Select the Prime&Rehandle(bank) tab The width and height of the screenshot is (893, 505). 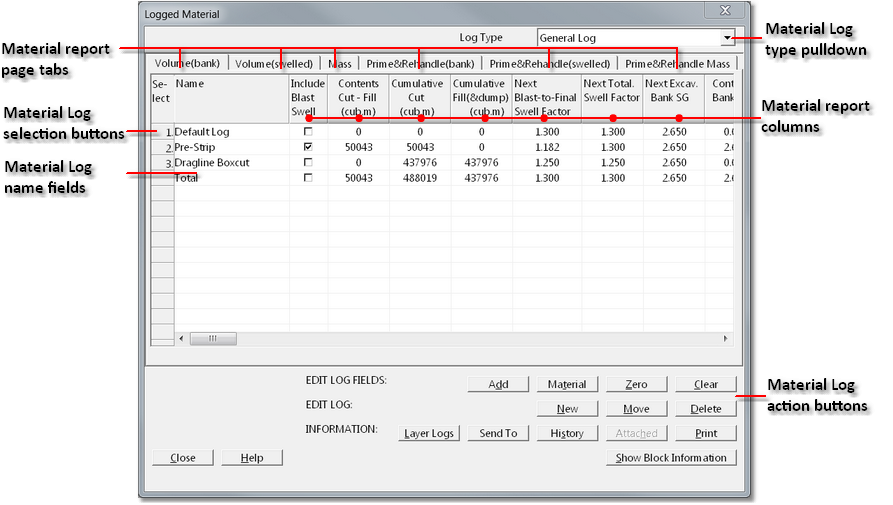(420, 64)
